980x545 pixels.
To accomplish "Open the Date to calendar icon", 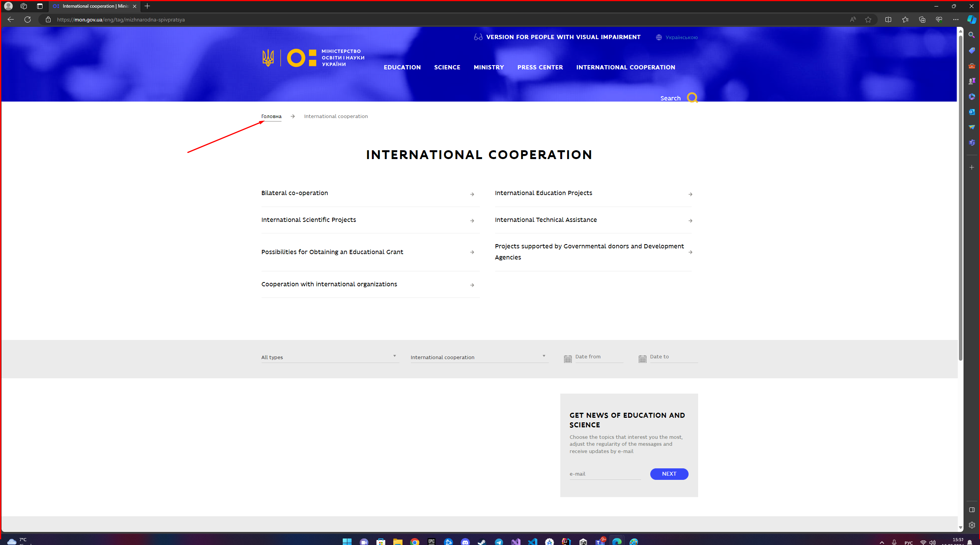I will click(642, 359).
